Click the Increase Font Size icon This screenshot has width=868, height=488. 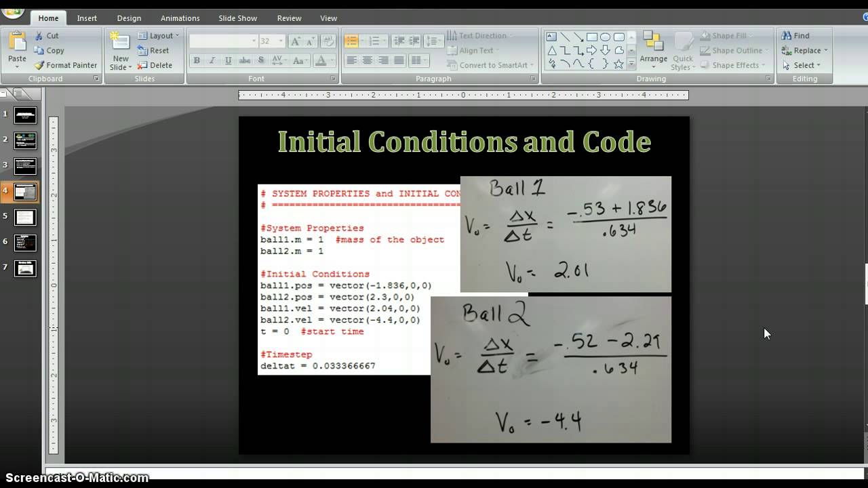pos(296,41)
